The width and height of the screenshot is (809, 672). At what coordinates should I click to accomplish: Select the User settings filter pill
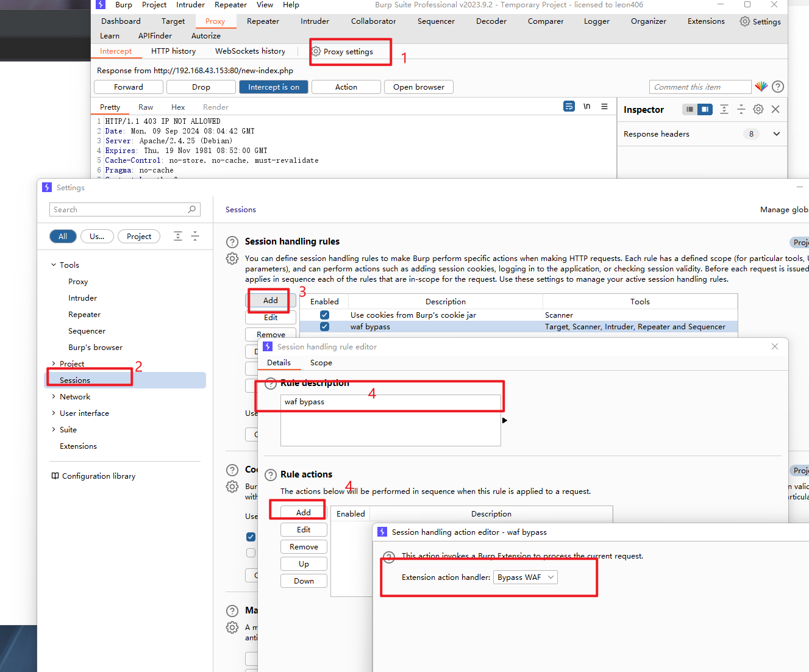[97, 236]
